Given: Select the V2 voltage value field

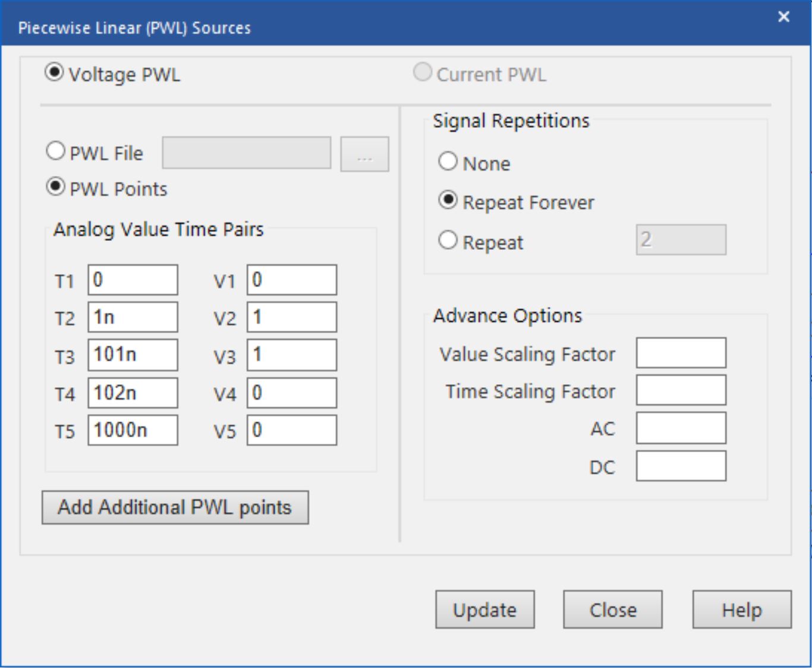Looking at the screenshot, I should [292, 318].
